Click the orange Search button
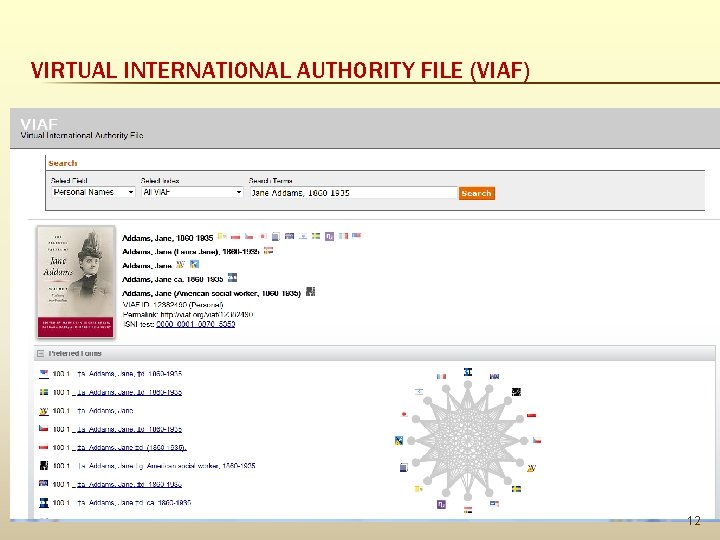This screenshot has width=720, height=540. coord(476,193)
